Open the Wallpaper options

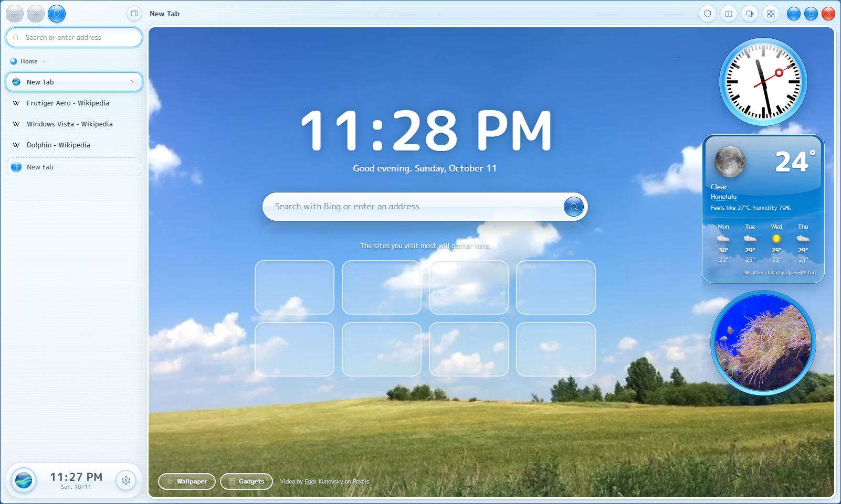coord(187,481)
